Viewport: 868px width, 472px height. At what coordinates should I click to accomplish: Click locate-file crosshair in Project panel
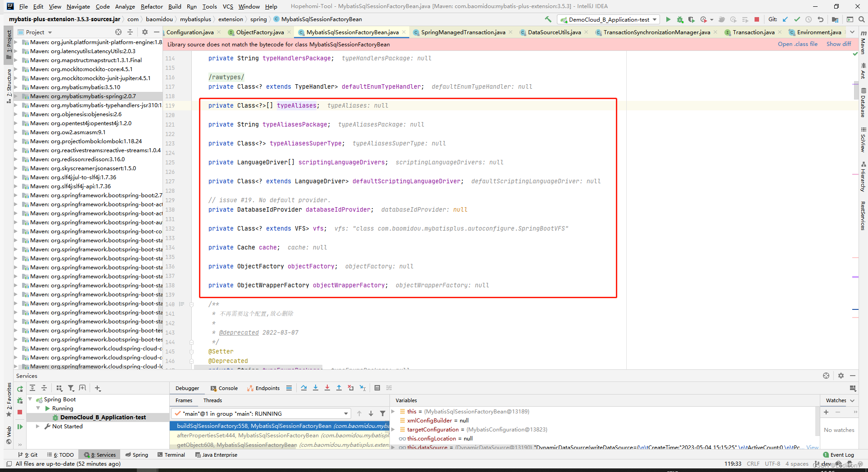(118, 32)
